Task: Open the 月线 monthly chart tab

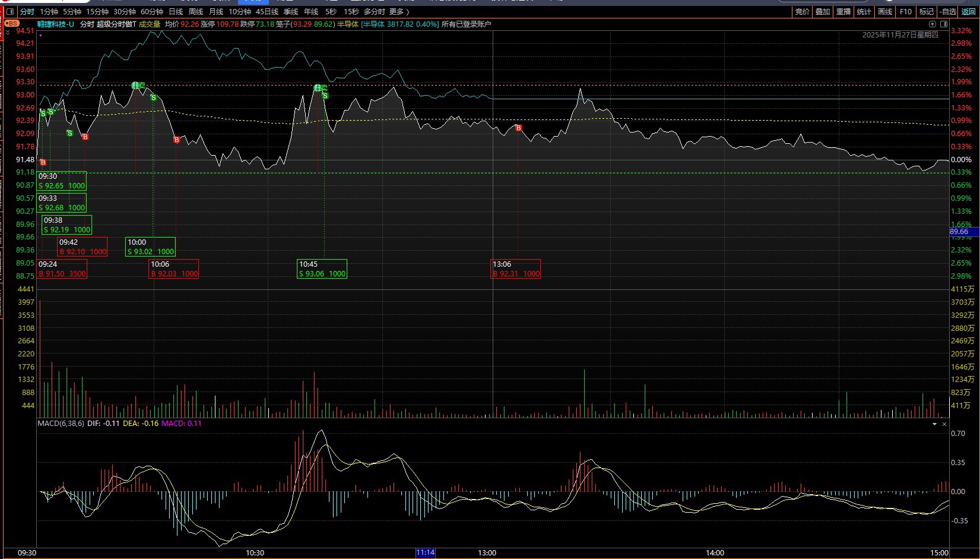Action: pos(216,12)
